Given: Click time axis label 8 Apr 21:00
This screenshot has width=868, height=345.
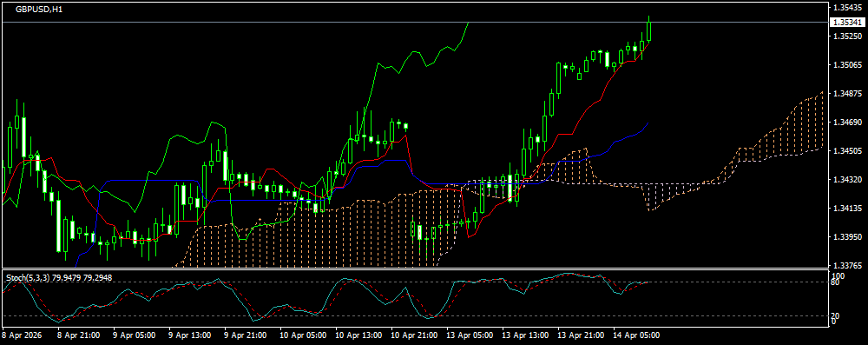Looking at the screenshot, I should coord(79,335).
